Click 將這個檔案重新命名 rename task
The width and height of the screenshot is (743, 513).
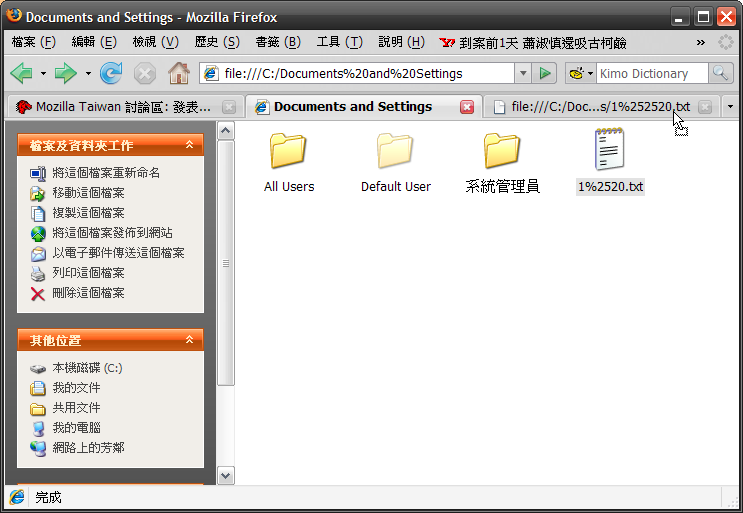[x=106, y=173]
